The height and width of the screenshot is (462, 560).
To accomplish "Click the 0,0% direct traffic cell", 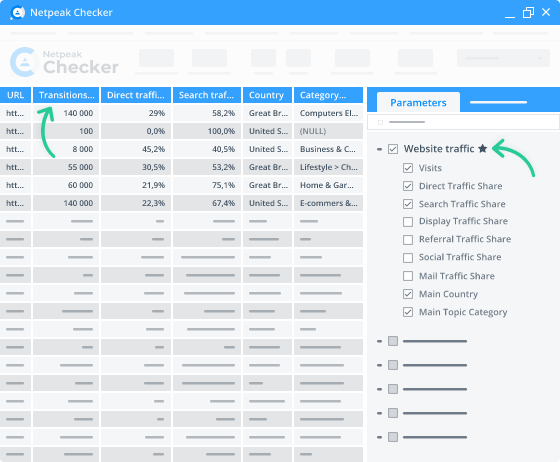I will [x=136, y=131].
